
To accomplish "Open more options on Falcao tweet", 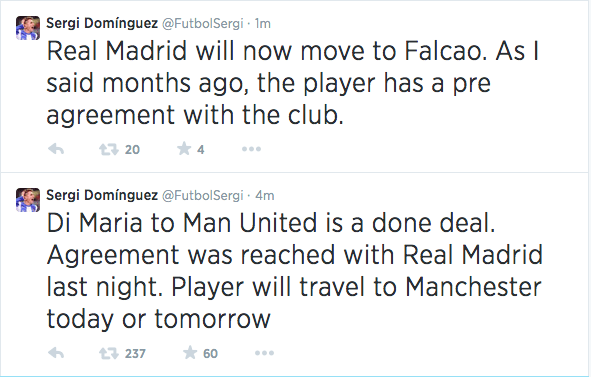I will [251, 149].
